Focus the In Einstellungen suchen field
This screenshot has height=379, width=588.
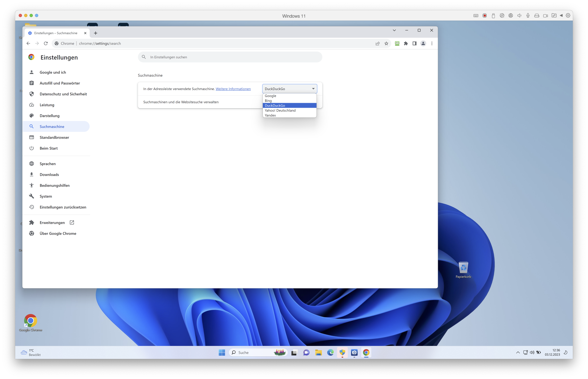(x=230, y=57)
